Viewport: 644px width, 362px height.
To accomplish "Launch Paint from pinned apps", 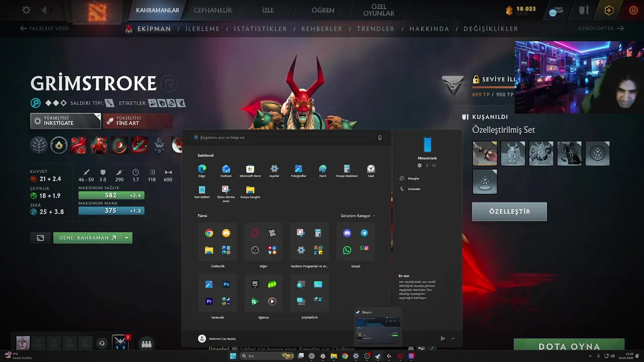I will click(x=323, y=171).
